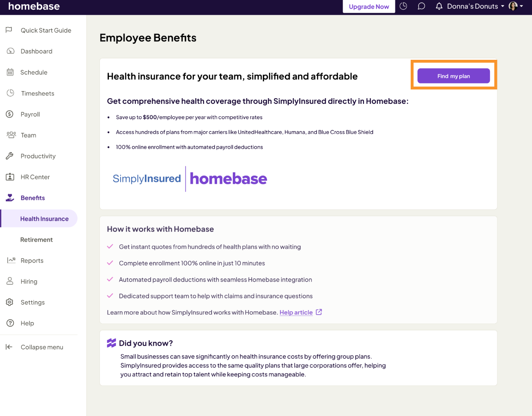Click the Upgrade Now button

point(369,7)
